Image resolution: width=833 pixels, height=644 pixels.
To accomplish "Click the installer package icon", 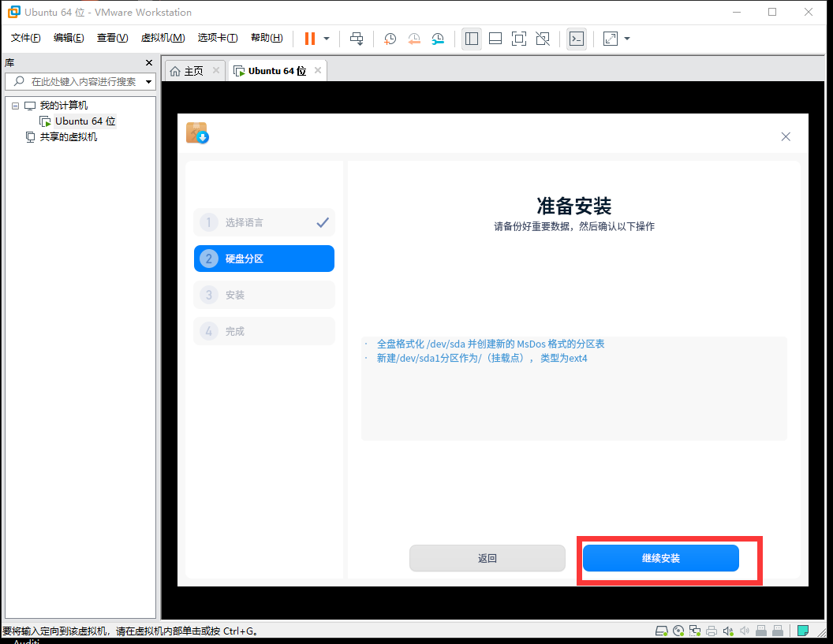I will [x=197, y=132].
